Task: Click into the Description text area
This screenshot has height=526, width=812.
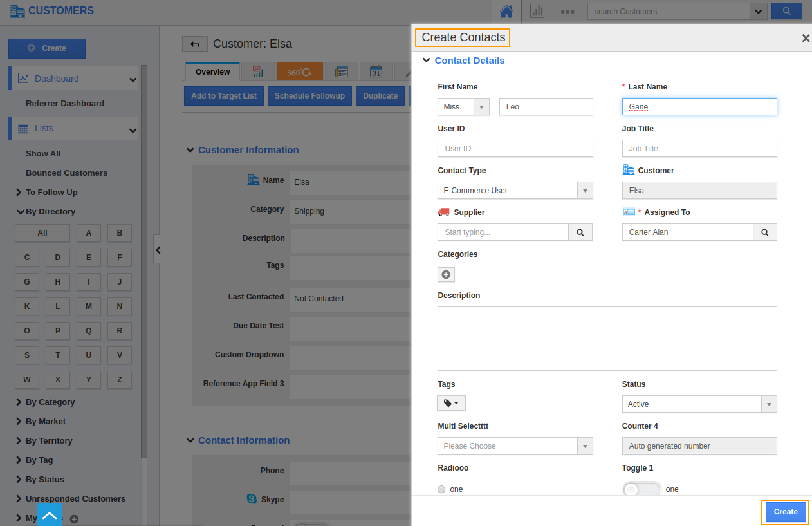Action: [x=607, y=339]
